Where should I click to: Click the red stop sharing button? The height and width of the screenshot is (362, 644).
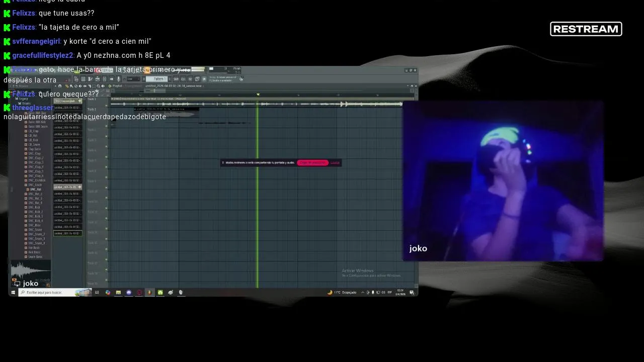click(x=312, y=162)
